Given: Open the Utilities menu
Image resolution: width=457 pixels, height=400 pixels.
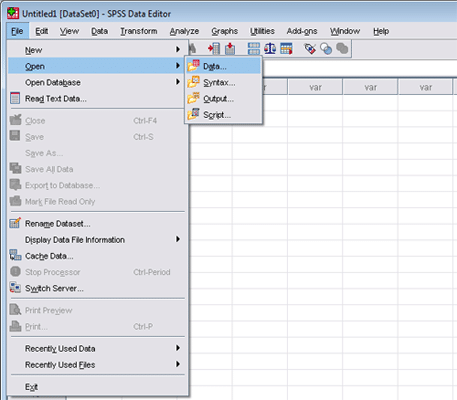Looking at the screenshot, I should [x=262, y=31].
